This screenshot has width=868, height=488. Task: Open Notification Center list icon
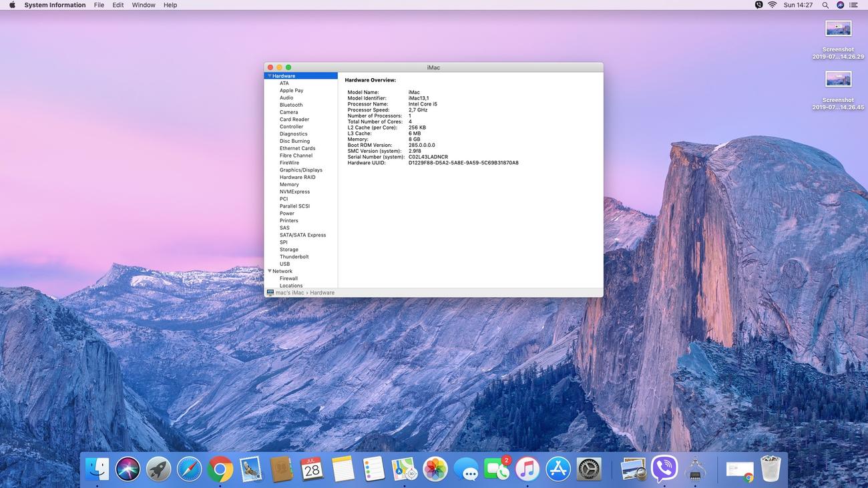point(853,5)
